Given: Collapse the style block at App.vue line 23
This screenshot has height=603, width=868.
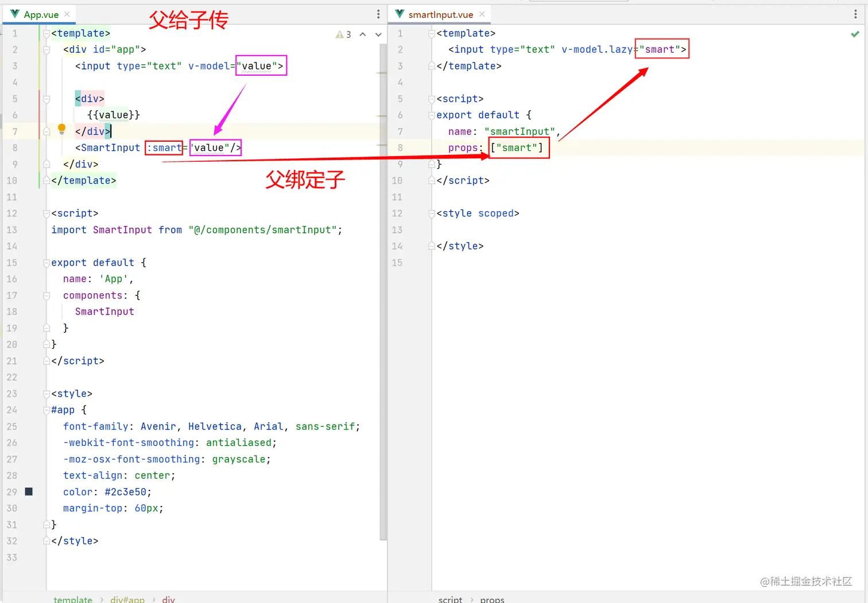Looking at the screenshot, I should pyautogui.click(x=46, y=394).
